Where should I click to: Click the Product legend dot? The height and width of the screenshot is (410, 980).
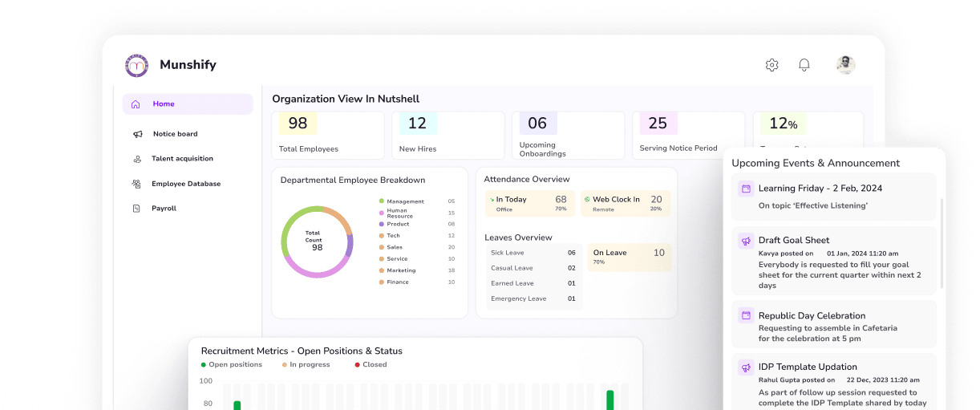click(x=383, y=224)
